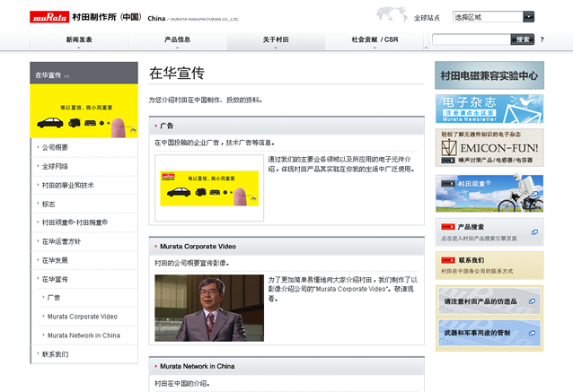Click the muRata logo

tap(49, 17)
